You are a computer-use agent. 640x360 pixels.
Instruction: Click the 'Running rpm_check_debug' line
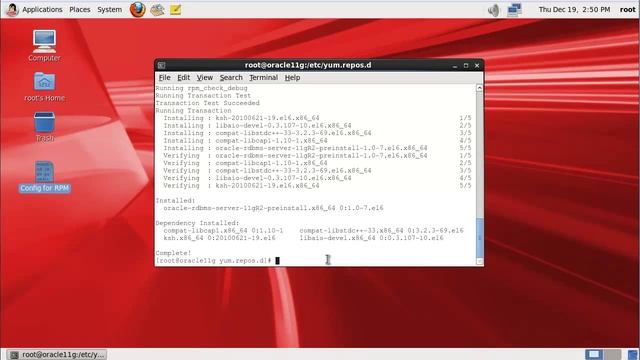(201, 88)
